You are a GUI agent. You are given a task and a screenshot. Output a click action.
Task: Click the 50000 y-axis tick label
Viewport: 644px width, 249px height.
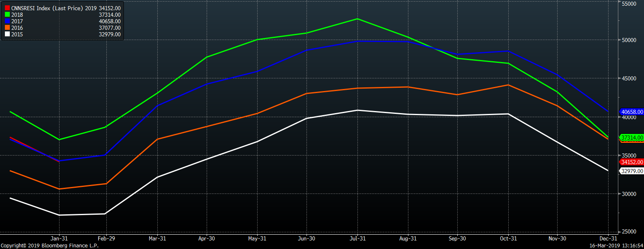tap(629, 40)
